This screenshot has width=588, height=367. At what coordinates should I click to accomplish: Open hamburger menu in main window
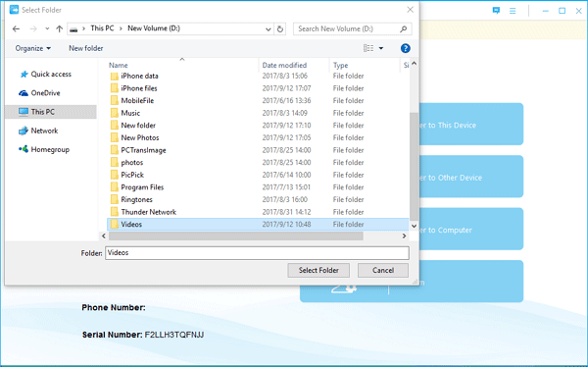(513, 11)
